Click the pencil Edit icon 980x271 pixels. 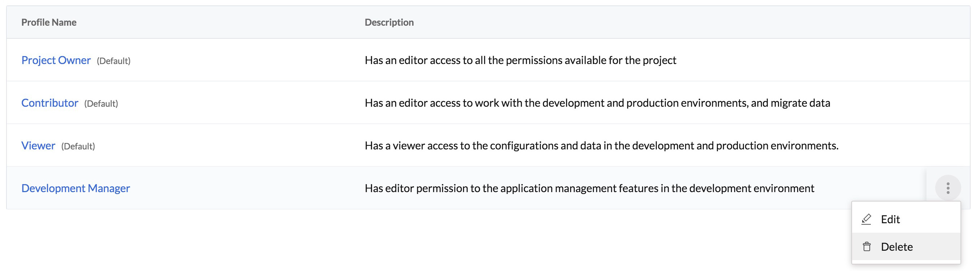(x=866, y=219)
